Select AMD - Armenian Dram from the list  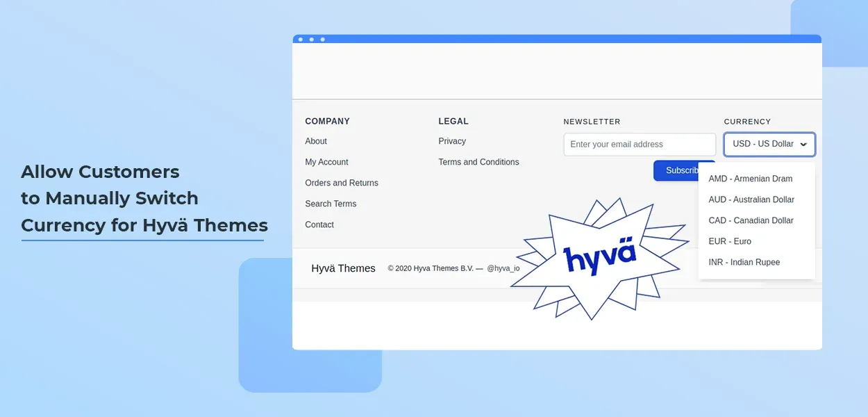pyautogui.click(x=750, y=179)
